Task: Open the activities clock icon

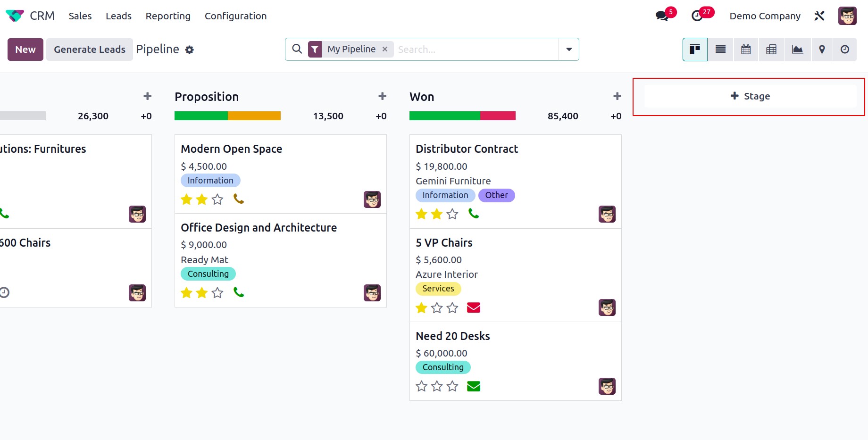Action: (697, 16)
